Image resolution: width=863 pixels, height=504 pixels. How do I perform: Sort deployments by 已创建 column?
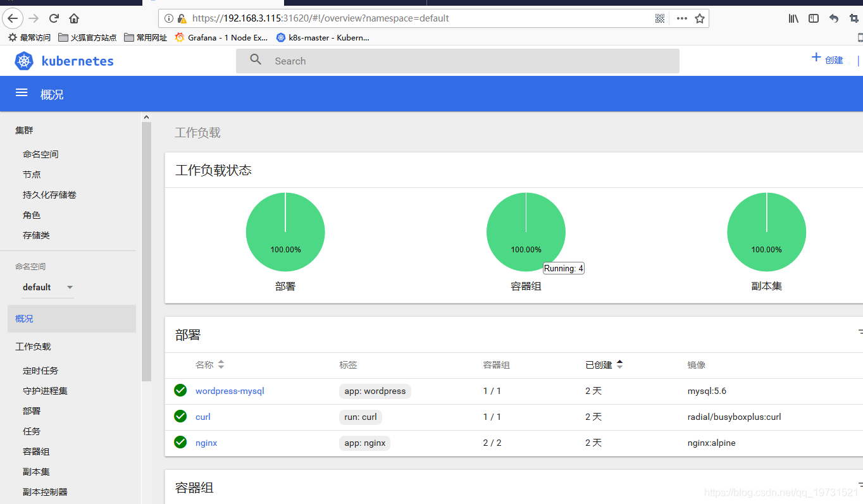point(604,365)
